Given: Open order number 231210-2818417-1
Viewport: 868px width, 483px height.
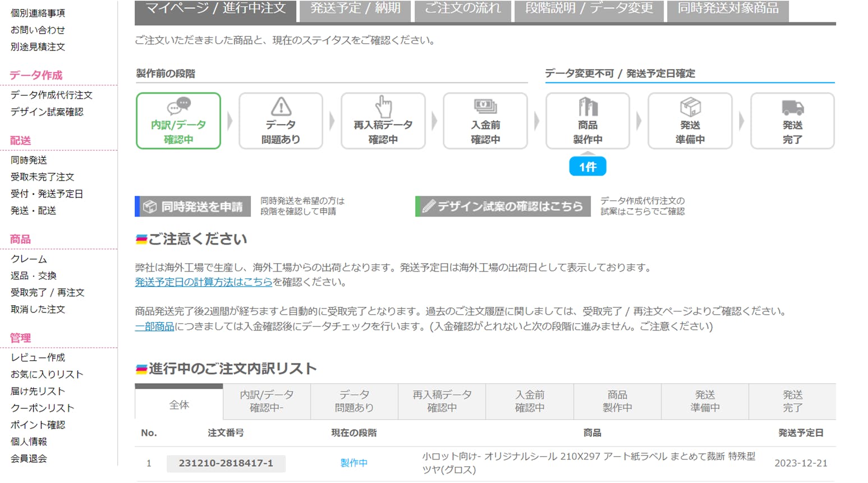Looking at the screenshot, I should [226, 463].
